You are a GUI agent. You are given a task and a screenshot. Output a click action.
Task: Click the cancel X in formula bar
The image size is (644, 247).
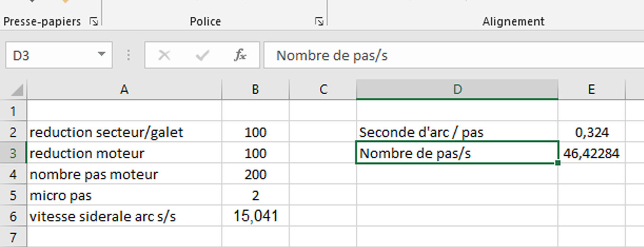[164, 56]
